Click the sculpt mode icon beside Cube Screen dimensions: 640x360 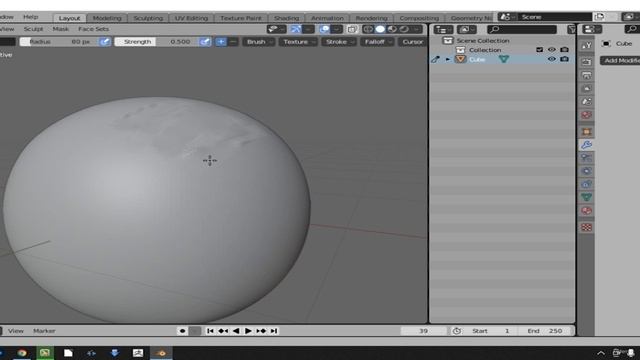pos(435,59)
